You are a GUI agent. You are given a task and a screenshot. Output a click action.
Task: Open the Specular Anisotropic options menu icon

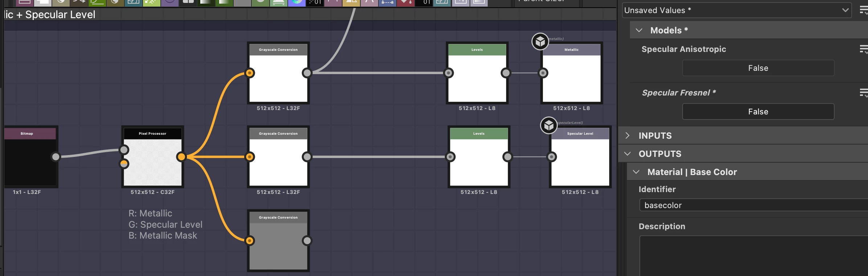[x=864, y=49]
